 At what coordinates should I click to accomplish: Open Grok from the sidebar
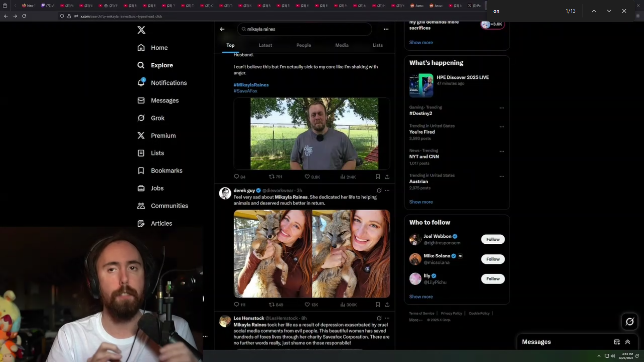[151, 118]
